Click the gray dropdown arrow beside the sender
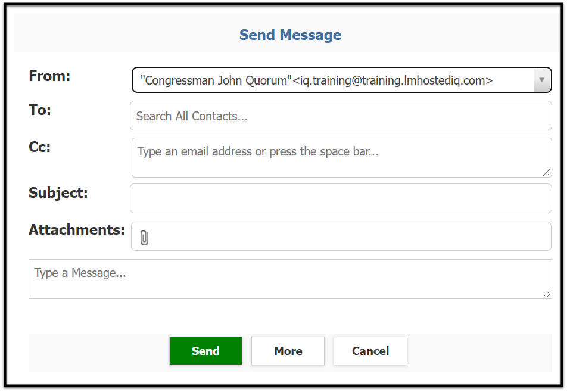The image size is (567, 392). pyautogui.click(x=541, y=80)
